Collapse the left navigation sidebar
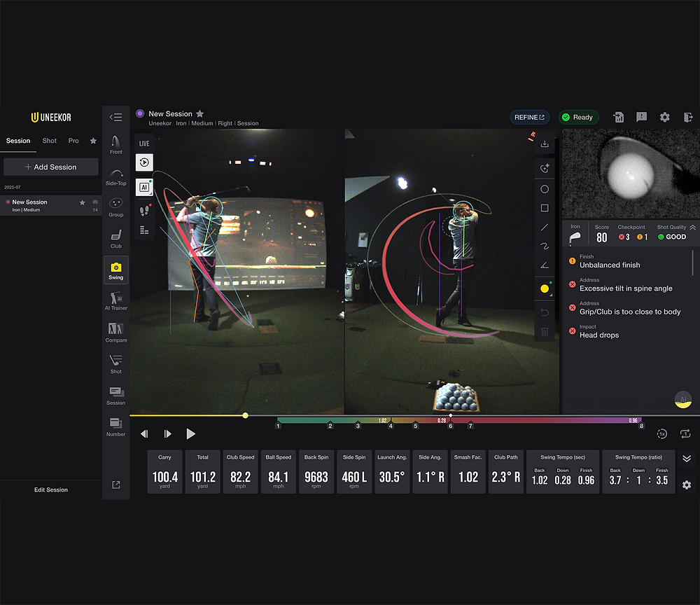This screenshot has height=605, width=700. click(115, 117)
